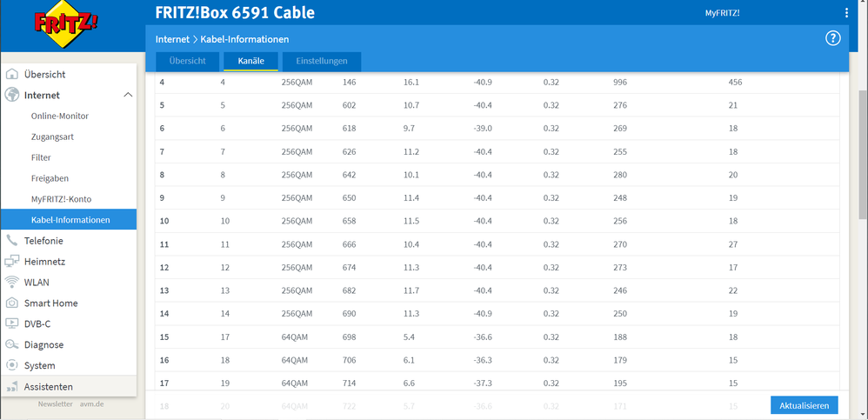Image resolution: width=868 pixels, height=420 pixels.
Task: Click frequency 602 in channel 5 row
Action: 349,105
